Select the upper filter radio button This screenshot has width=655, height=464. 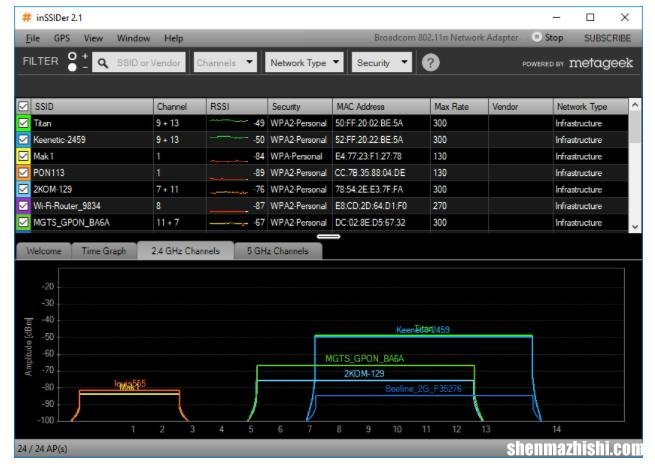click(72, 56)
